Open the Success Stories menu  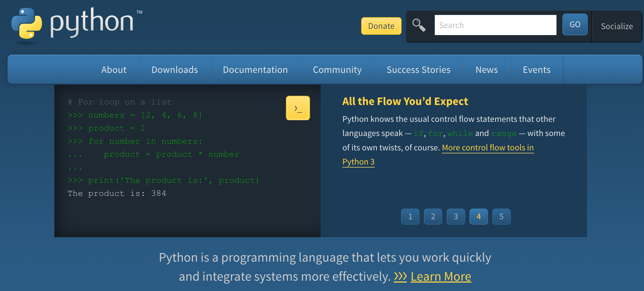click(418, 70)
